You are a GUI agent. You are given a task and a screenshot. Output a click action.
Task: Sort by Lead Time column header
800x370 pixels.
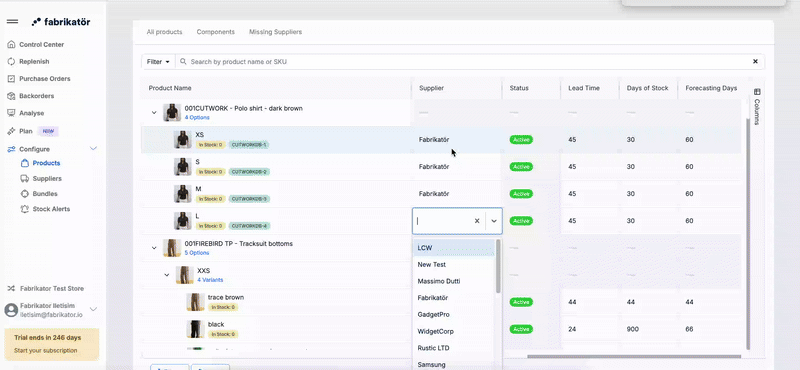pos(584,88)
